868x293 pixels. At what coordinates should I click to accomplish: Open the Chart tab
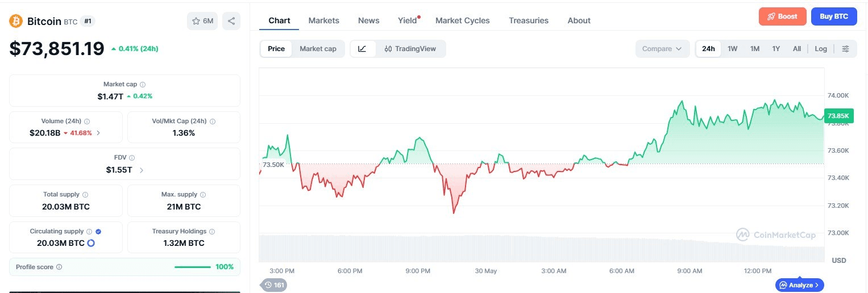coord(279,20)
